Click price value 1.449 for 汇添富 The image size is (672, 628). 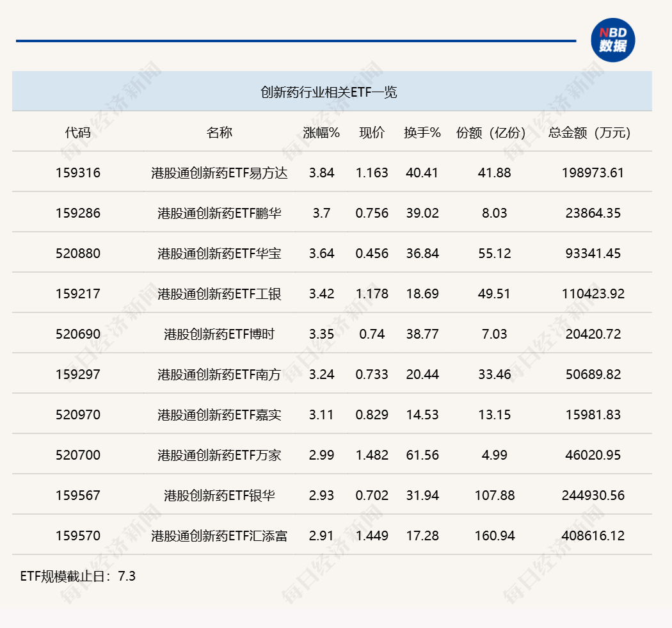[372, 535]
